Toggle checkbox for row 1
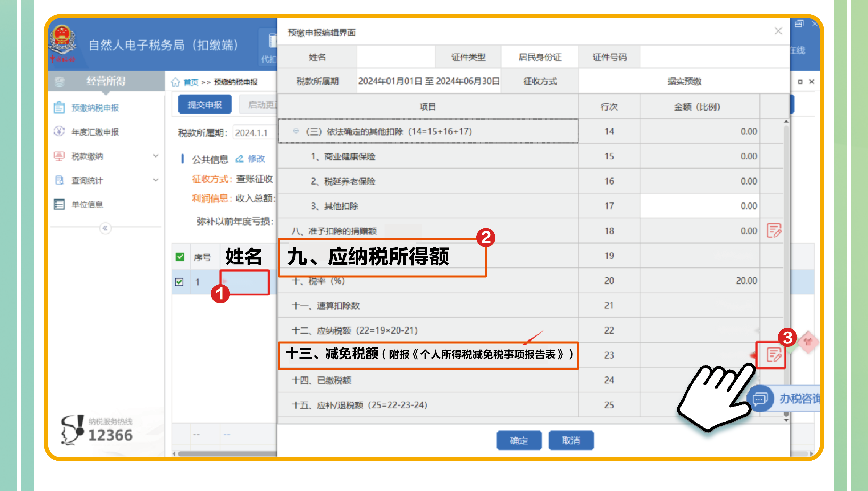 tap(179, 282)
